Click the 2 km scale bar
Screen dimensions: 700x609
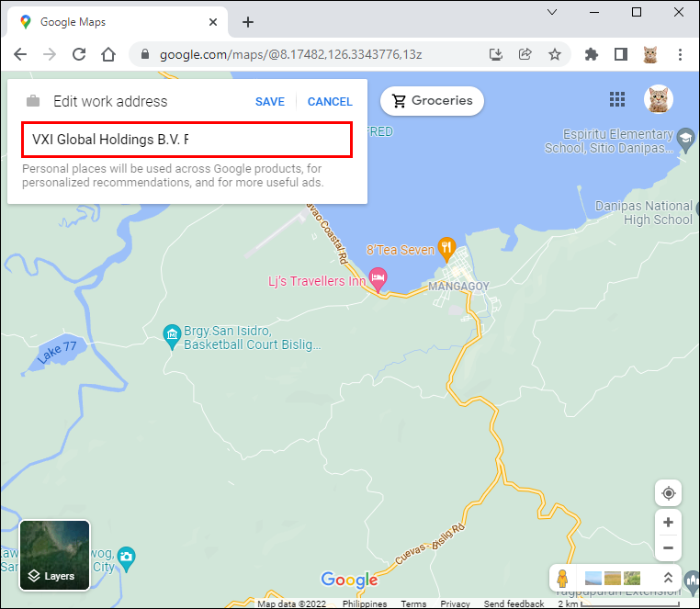pos(619,603)
